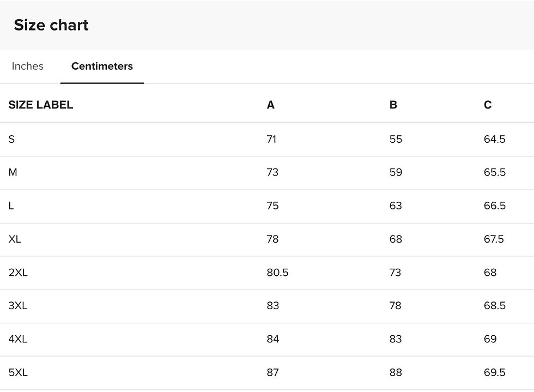The image size is (534, 392).
Task: Click the 59 value for size M
Action: click(x=396, y=172)
